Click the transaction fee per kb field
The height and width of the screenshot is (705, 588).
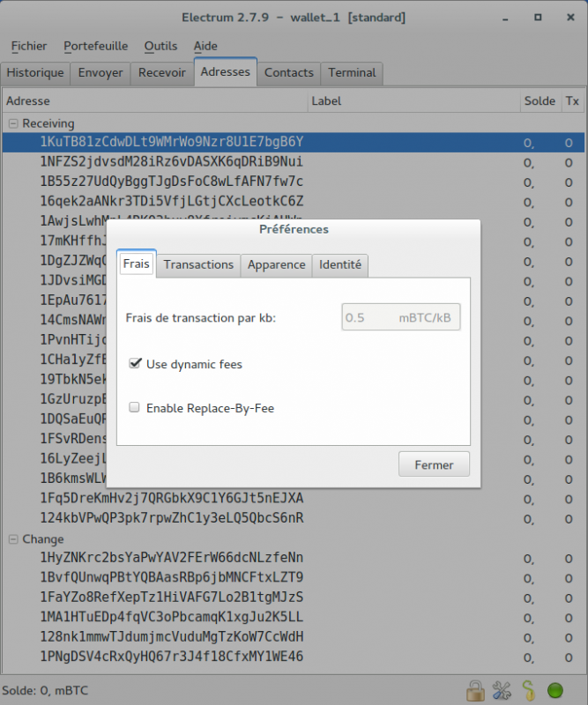(x=401, y=317)
